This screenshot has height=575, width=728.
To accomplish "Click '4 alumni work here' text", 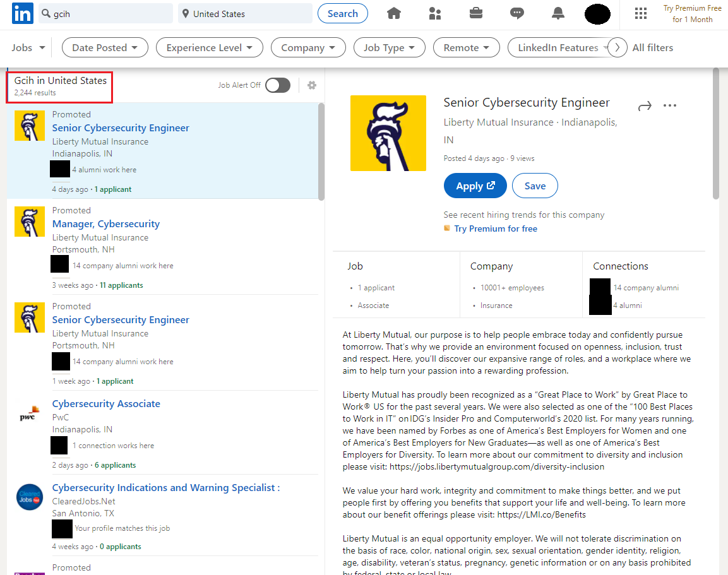I will (104, 170).
